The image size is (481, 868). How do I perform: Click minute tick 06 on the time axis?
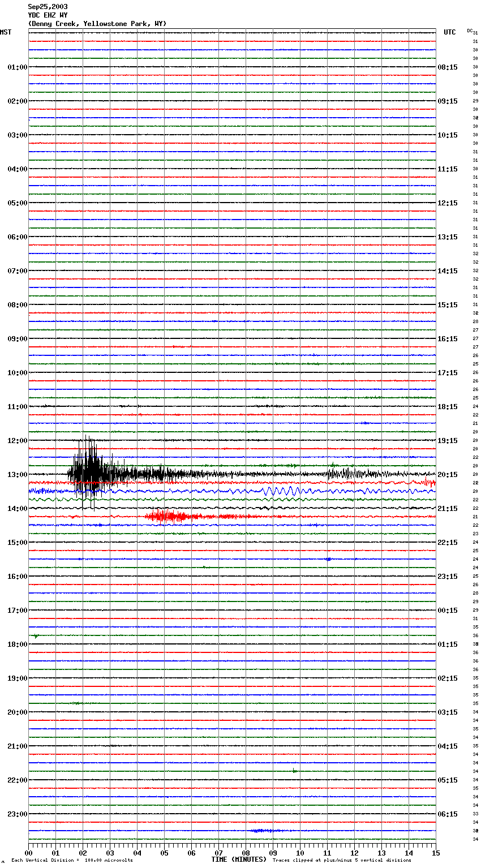coord(191,853)
